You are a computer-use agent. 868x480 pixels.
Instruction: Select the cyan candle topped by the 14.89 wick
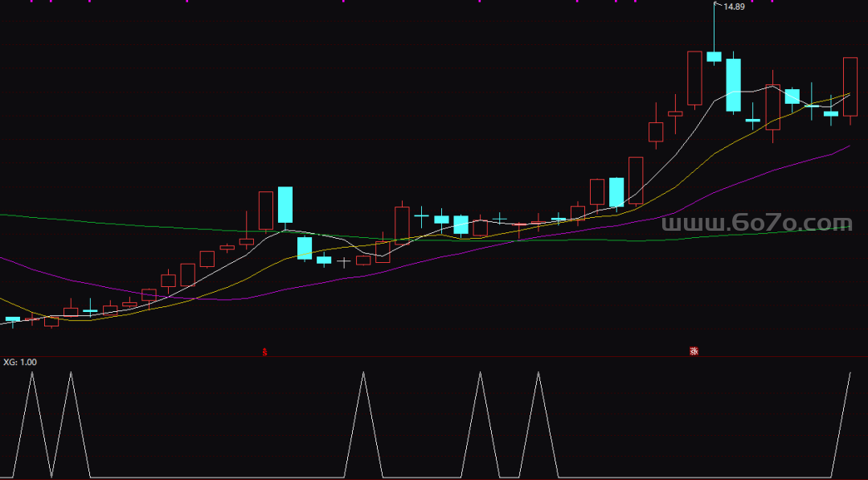click(714, 56)
